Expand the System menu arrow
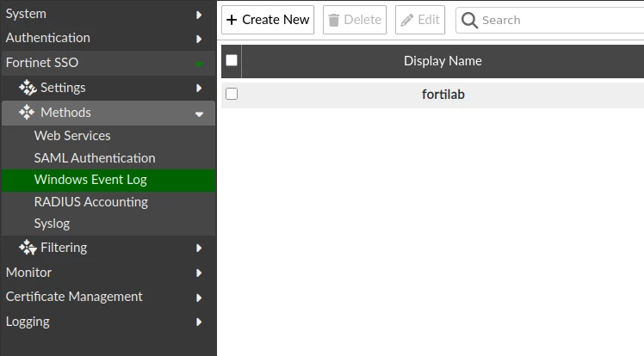Screen dimensions: 644x356 [199, 15]
